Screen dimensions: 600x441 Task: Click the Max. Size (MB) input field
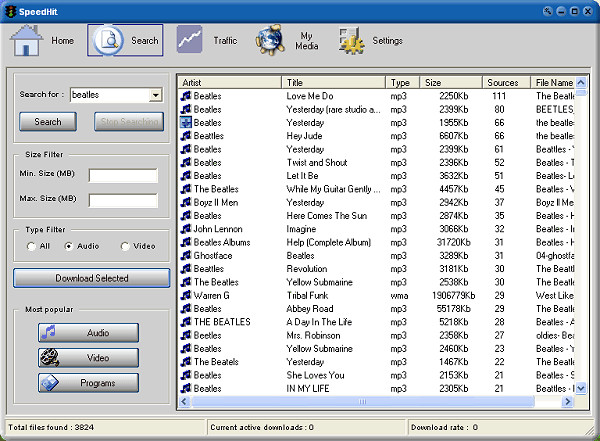[123, 200]
